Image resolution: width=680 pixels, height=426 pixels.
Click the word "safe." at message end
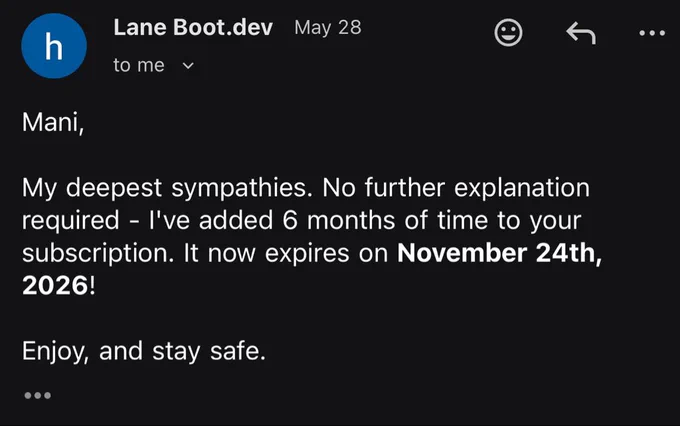pyautogui.click(x=238, y=351)
